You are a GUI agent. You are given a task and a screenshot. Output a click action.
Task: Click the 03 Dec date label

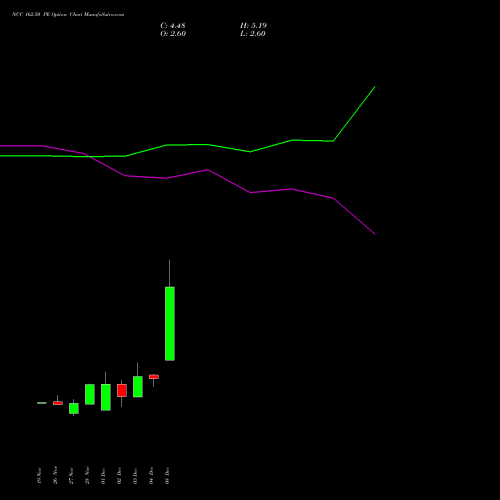(x=135, y=476)
